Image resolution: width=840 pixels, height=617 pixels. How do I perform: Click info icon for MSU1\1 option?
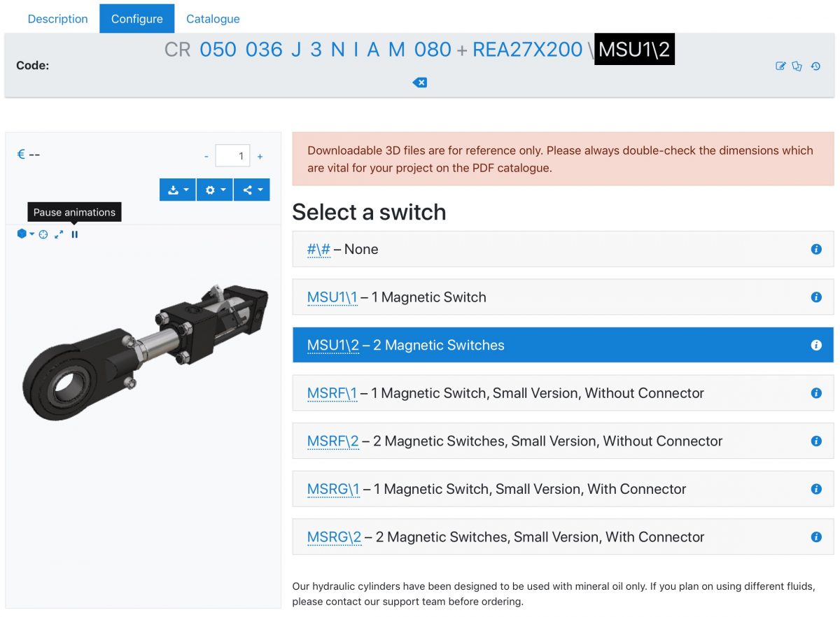tap(816, 297)
